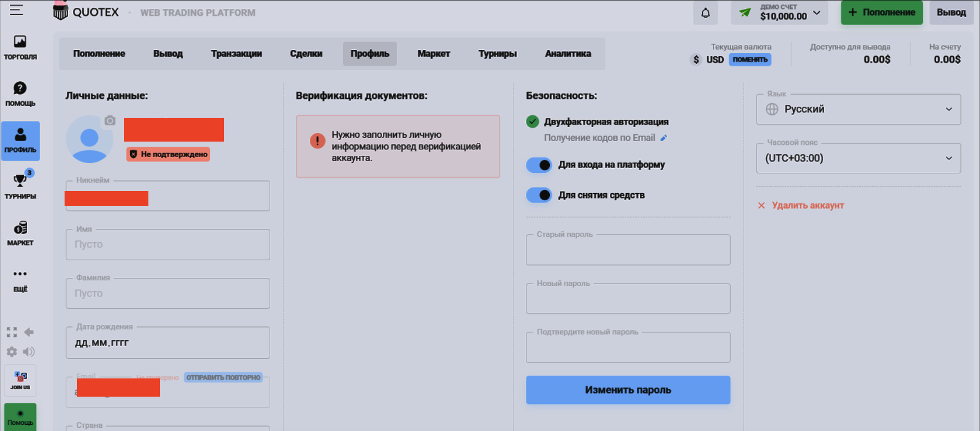Click Поменять currency button
This screenshot has height=431, width=980.
pos(750,59)
